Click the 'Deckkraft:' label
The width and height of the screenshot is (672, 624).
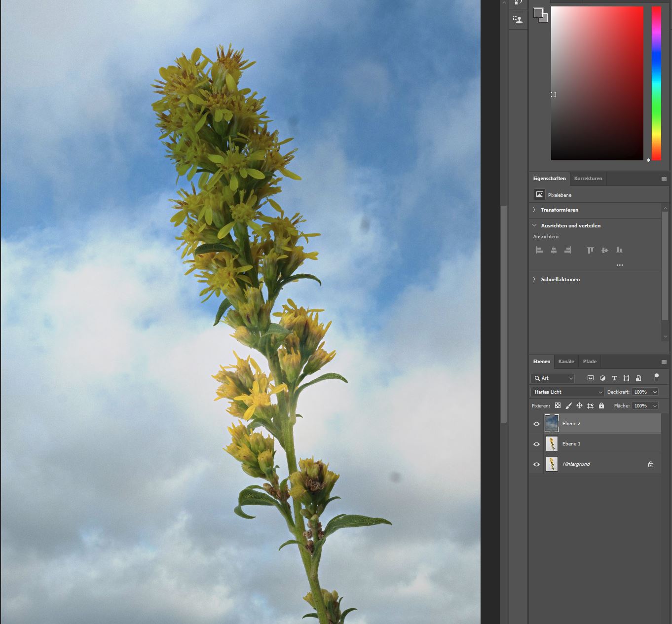point(618,392)
